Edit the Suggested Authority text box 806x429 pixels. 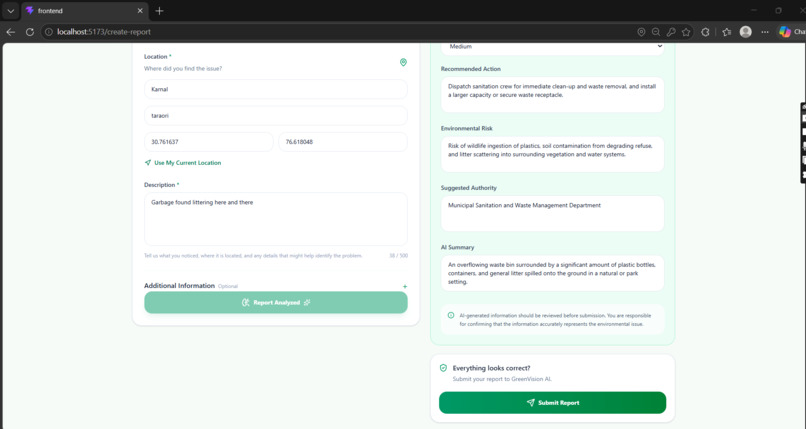point(552,214)
